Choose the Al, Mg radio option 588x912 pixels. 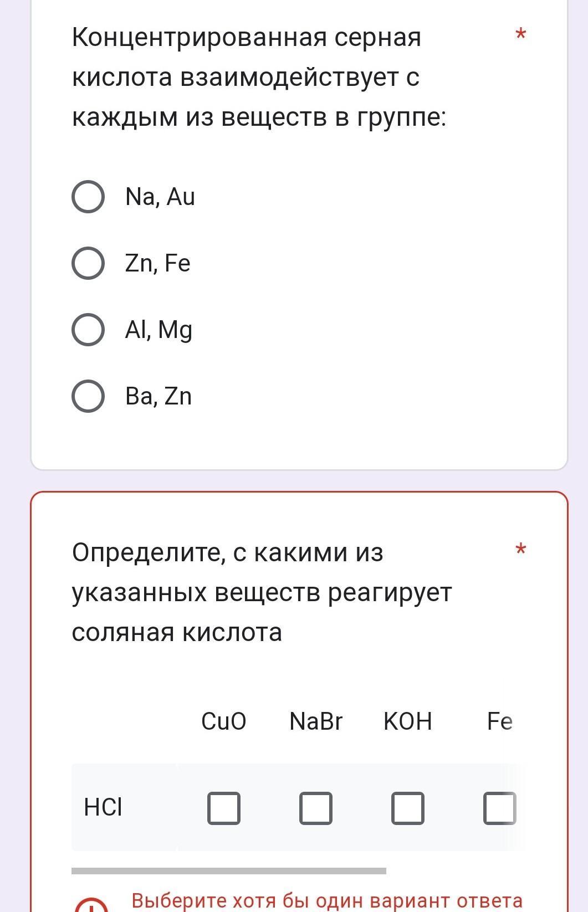(x=88, y=330)
